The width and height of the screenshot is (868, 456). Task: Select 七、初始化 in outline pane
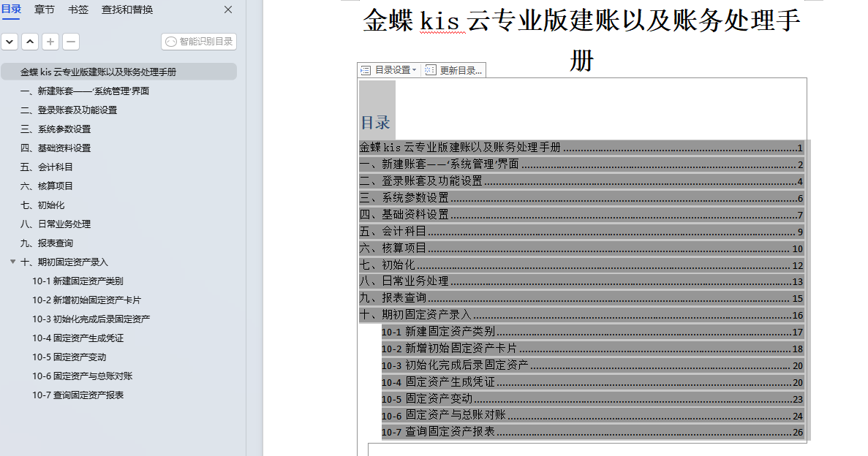click(x=42, y=205)
